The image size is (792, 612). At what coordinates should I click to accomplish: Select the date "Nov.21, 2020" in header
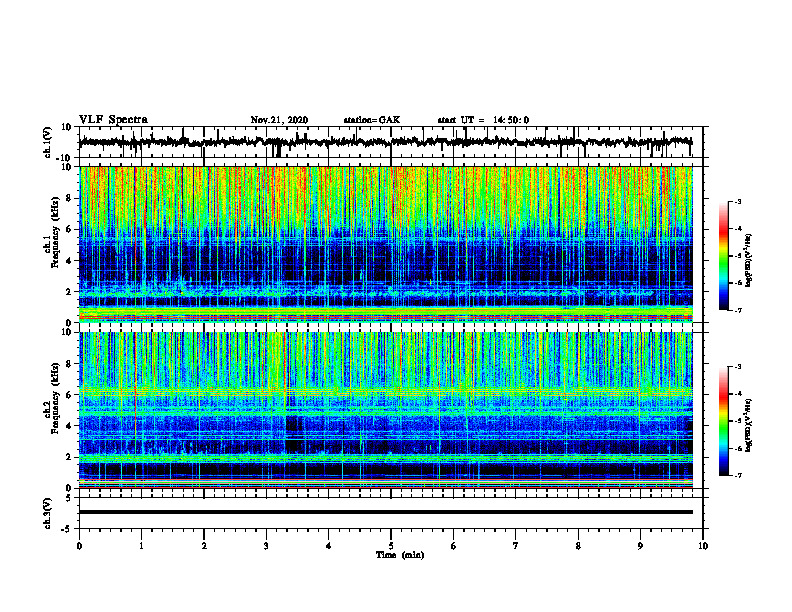(279, 120)
